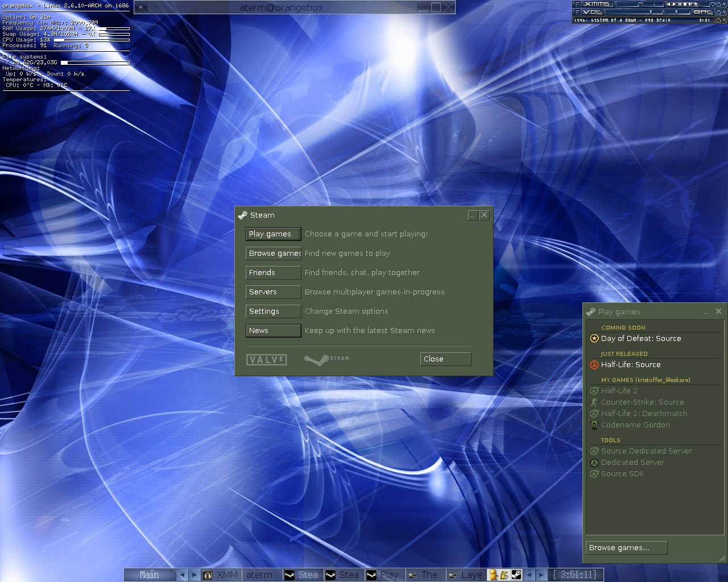
Task: Activate 'The' GIMP task in taskbar
Action: click(x=425, y=575)
